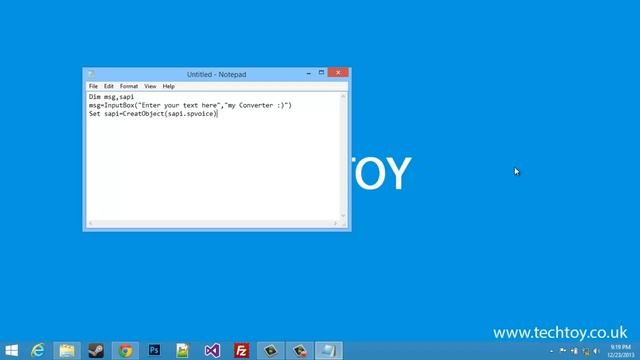Launch Photoshop from the taskbar
Image resolution: width=640 pixels, height=360 pixels.
(154, 351)
